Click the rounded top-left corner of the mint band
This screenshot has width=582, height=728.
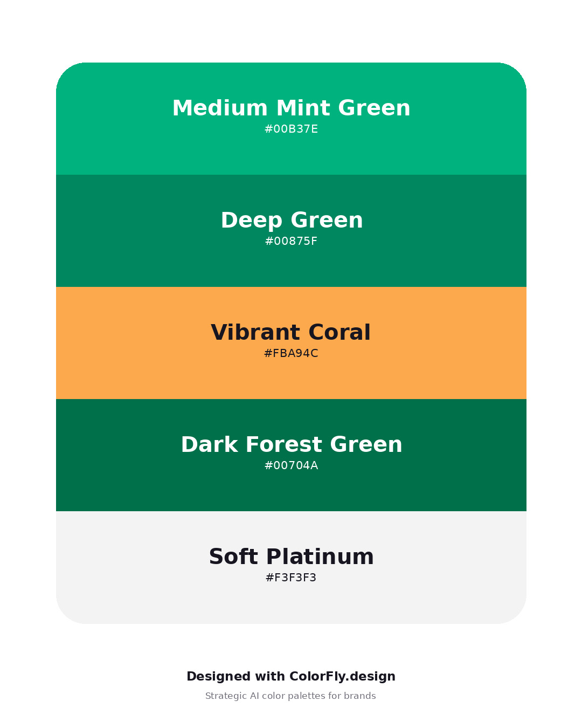[x=67, y=73]
